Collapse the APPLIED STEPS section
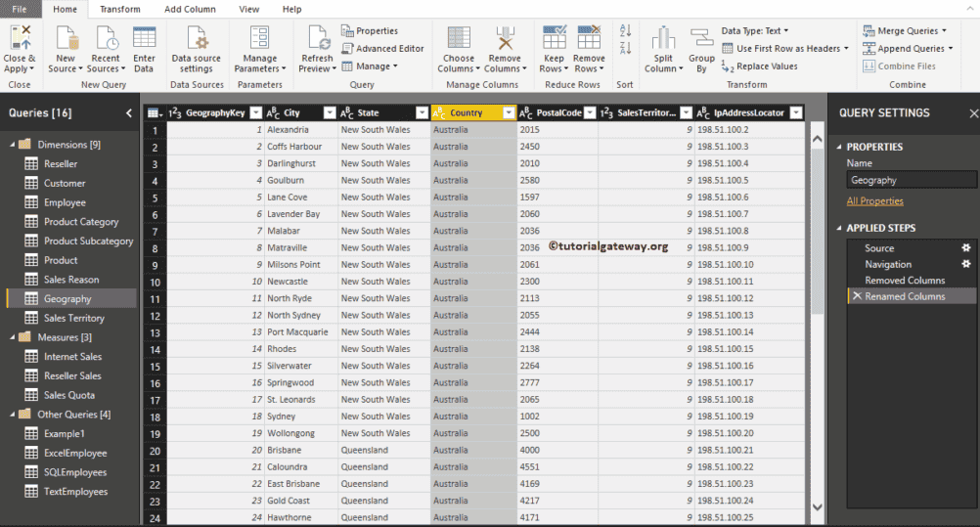This screenshot has height=527, width=980. click(839, 228)
